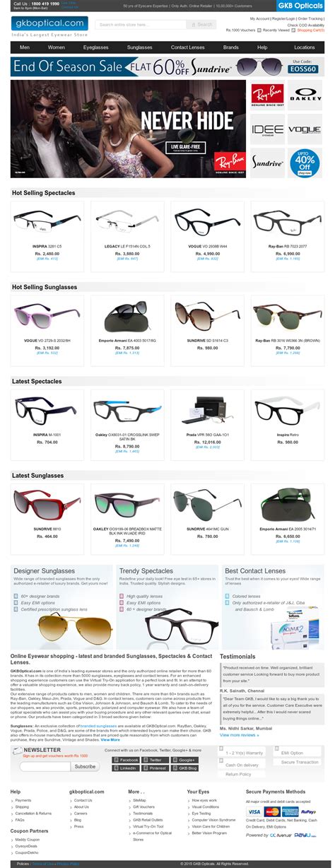Open the Oakley brand logo tile
335x868 pixels.
(305, 96)
